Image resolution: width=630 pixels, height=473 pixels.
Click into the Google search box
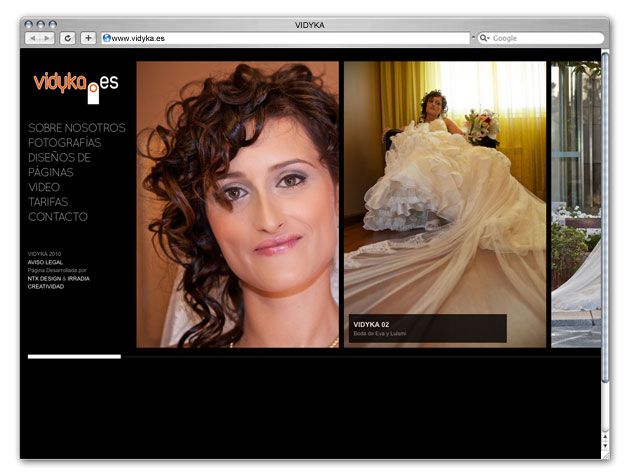pyautogui.click(x=546, y=38)
